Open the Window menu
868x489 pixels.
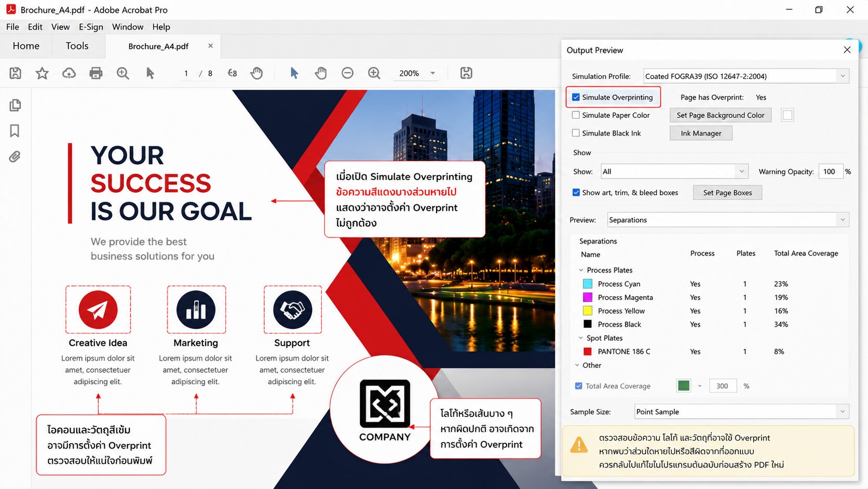[128, 27]
